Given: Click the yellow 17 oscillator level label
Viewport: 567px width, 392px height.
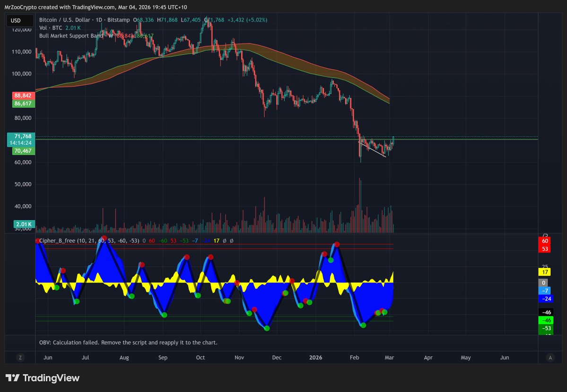Looking at the screenshot, I should click(x=544, y=272).
